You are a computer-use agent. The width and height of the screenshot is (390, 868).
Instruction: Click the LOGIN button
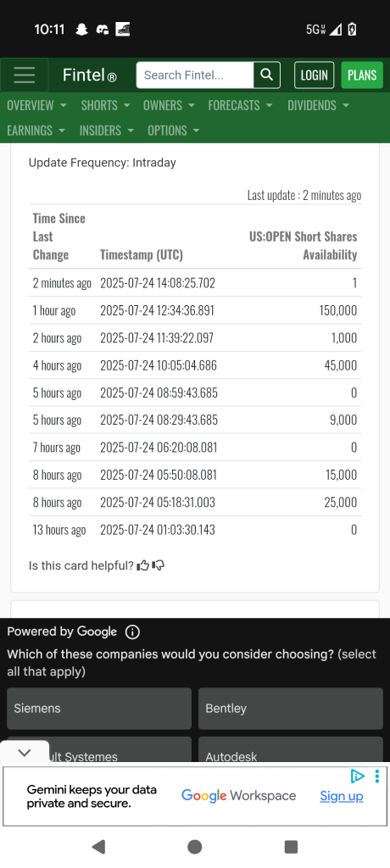point(314,75)
